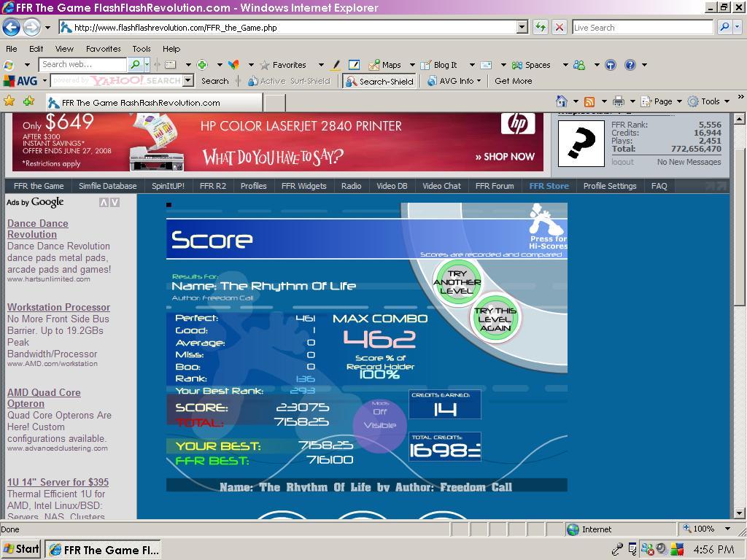The width and height of the screenshot is (747, 560).
Task: Click the Print icon in command bar
Action: click(x=619, y=101)
